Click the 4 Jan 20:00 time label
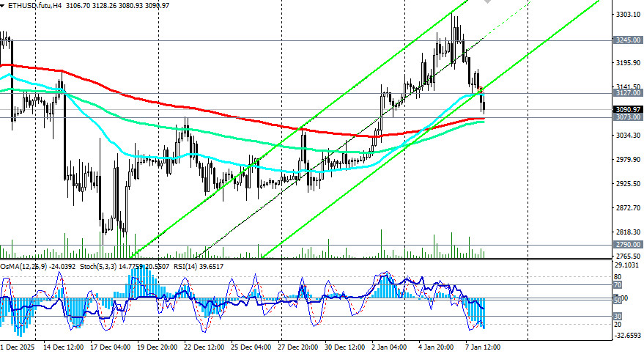The width and height of the screenshot is (644, 354). coord(437,347)
